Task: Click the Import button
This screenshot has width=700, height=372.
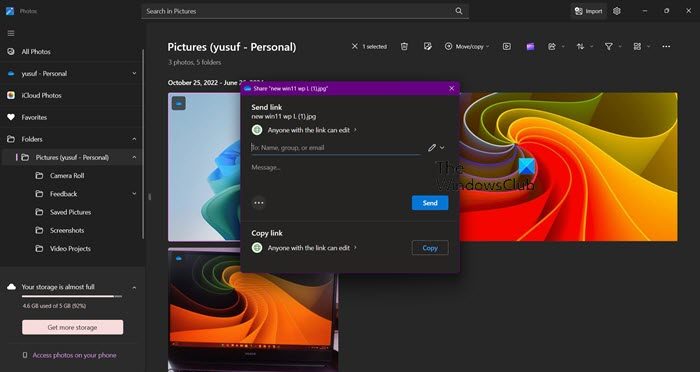Action: pyautogui.click(x=588, y=11)
